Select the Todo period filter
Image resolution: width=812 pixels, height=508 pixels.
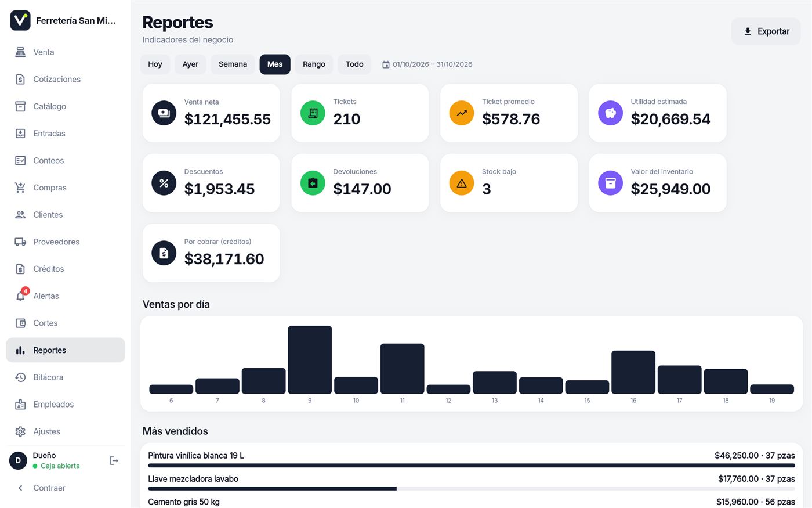tap(354, 64)
